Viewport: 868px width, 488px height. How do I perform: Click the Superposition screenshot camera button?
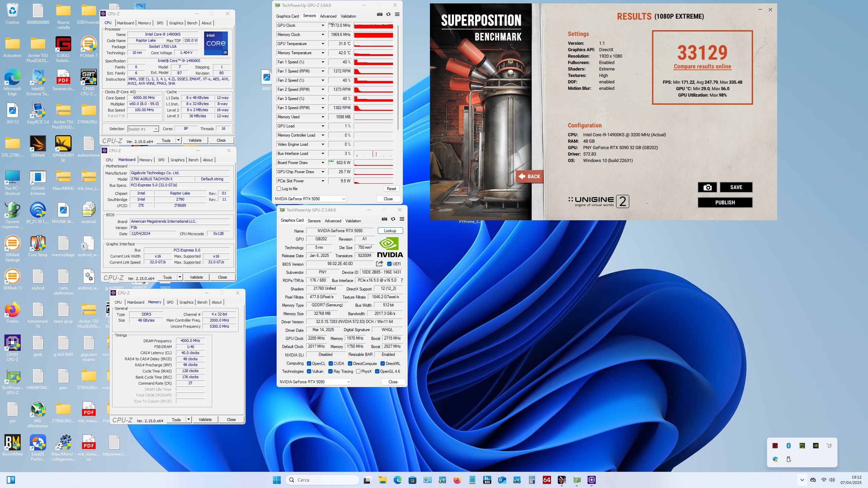[x=707, y=187]
